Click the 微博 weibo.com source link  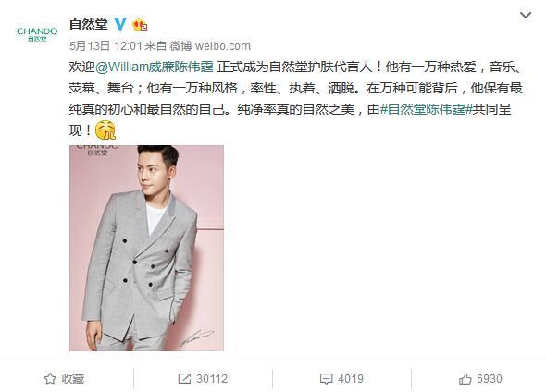coord(210,46)
